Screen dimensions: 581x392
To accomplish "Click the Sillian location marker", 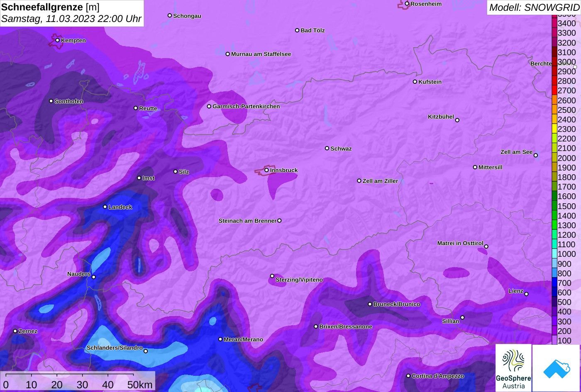I will pyautogui.click(x=462, y=318).
